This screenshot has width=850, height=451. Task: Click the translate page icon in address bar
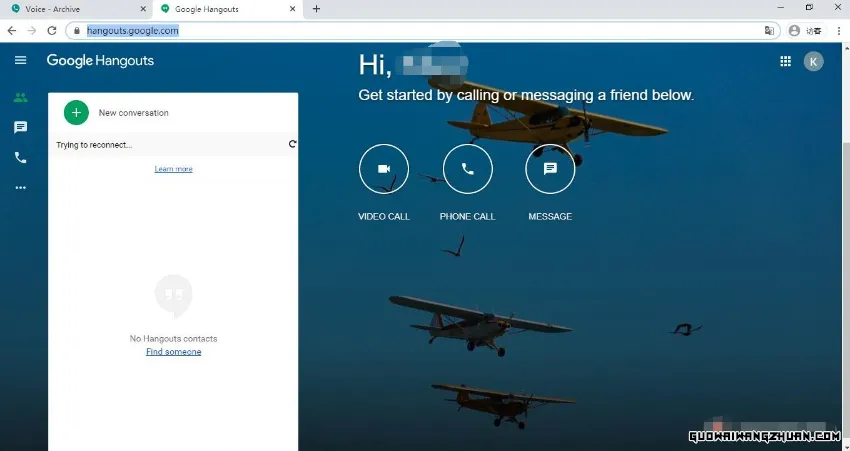coord(769,31)
